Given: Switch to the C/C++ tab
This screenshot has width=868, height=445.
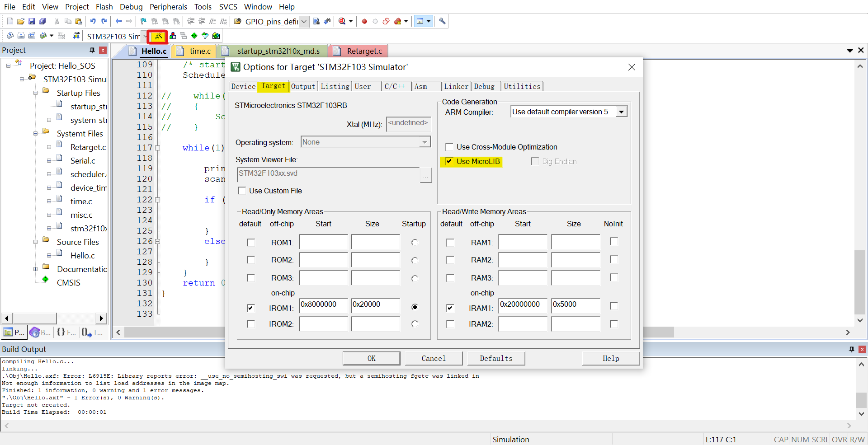Looking at the screenshot, I should tap(395, 86).
